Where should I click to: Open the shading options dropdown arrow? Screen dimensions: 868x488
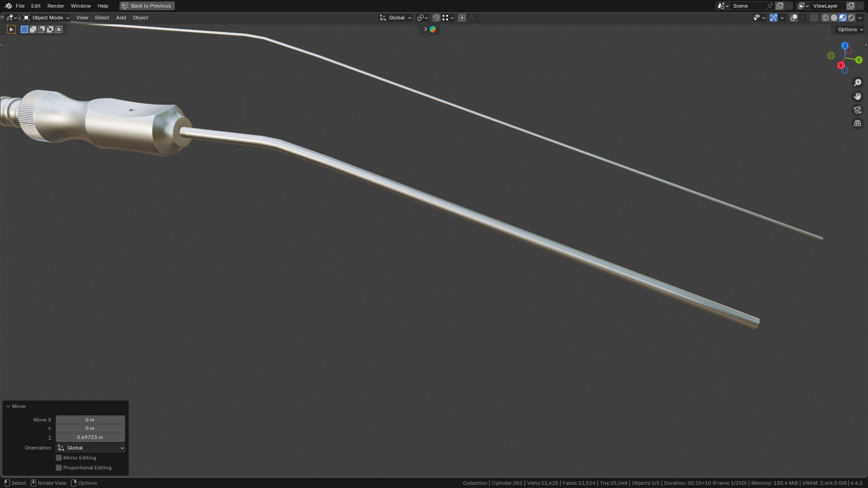point(860,18)
